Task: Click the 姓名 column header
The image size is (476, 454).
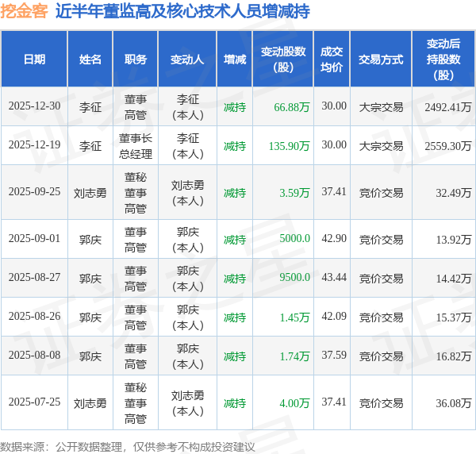Action: coord(90,60)
